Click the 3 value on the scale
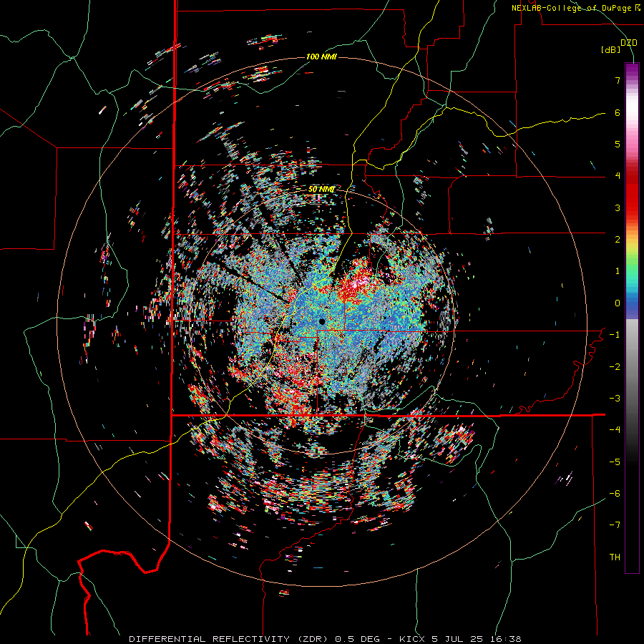 click(618, 208)
